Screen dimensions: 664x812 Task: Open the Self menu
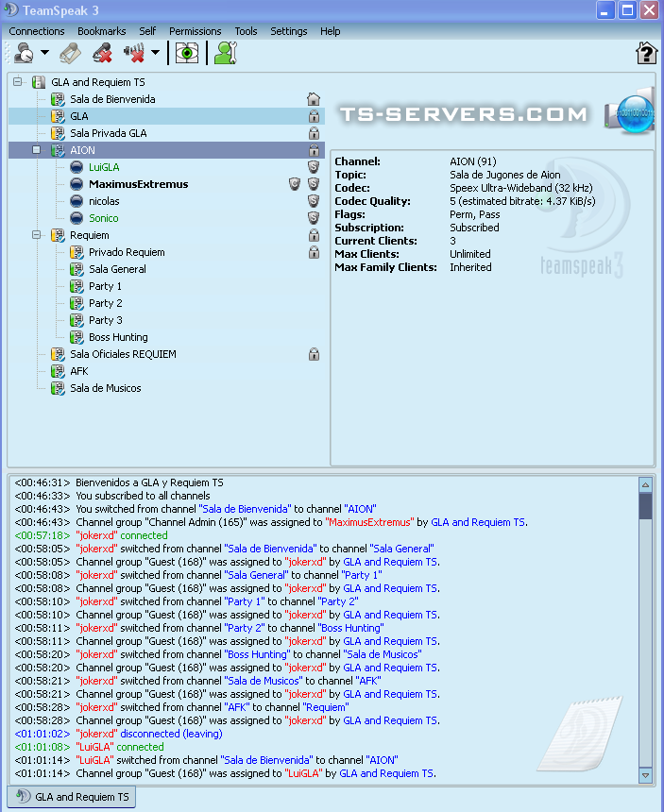tap(147, 31)
